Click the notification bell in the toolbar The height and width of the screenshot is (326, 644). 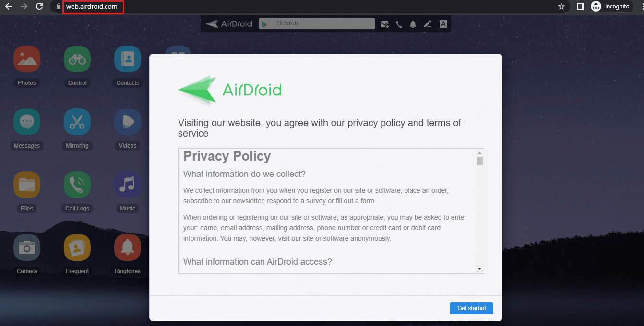pyautogui.click(x=413, y=23)
